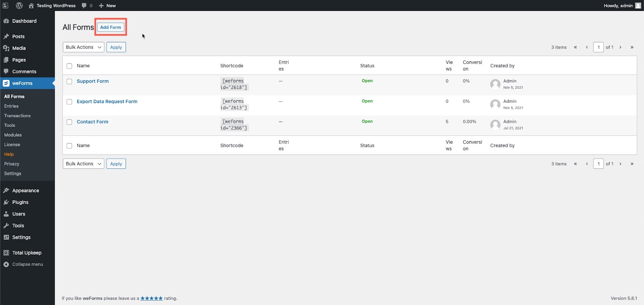Click Admin avatar in Export Data Request row
The height and width of the screenshot is (305, 644).
coord(495,104)
